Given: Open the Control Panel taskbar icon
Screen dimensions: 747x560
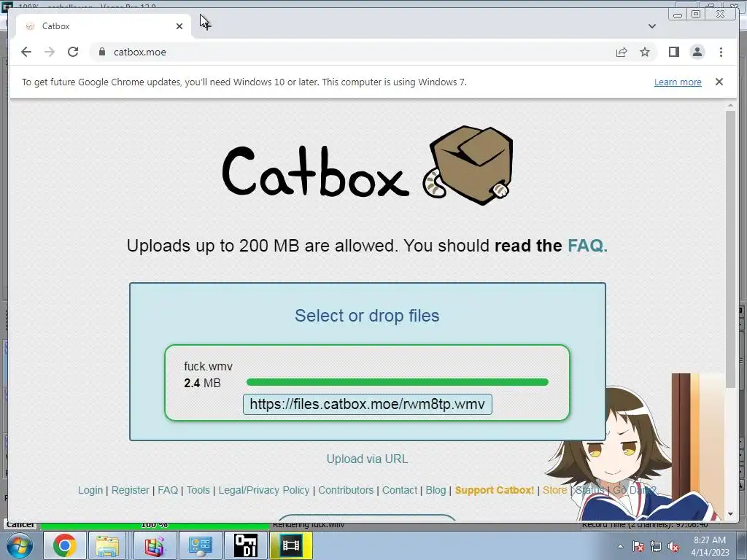Looking at the screenshot, I should (200, 545).
